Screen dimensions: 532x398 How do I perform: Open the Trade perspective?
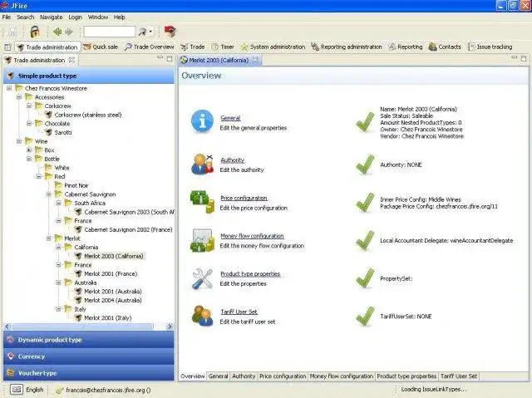[x=192, y=47]
